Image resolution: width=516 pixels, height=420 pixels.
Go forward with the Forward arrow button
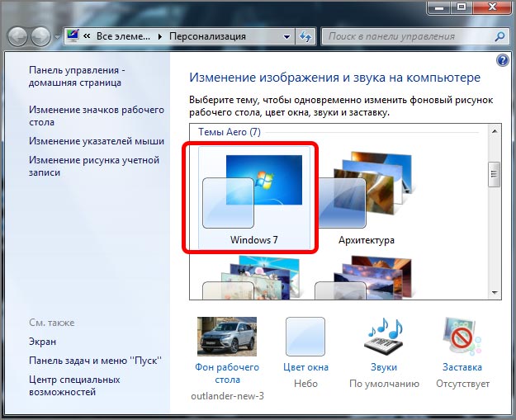coord(40,36)
